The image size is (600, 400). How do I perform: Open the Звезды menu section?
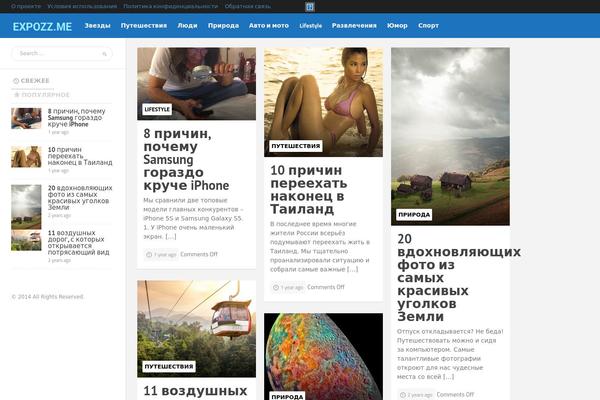[x=97, y=26]
